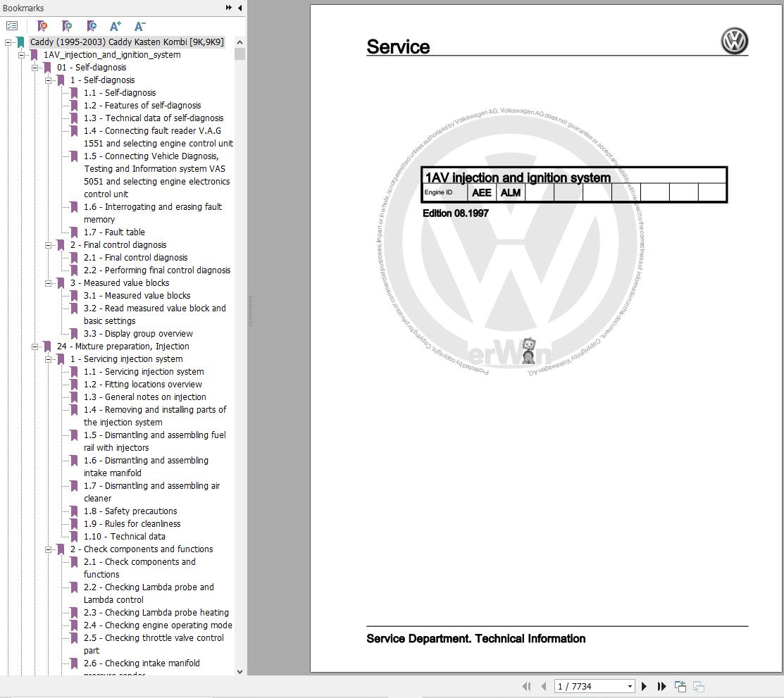Collapse 1 - Servicing injection system node

(49, 359)
